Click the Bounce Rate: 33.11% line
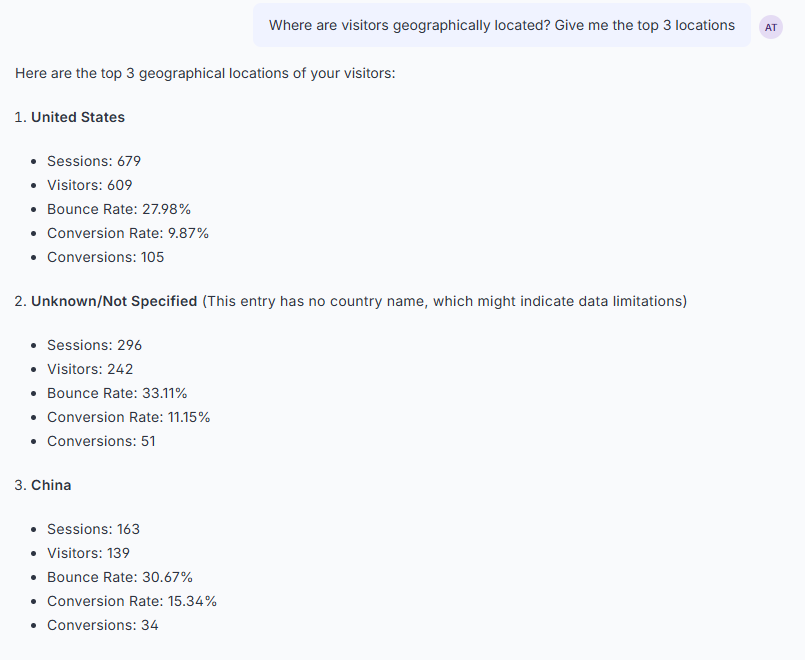Screen dimensions: 805x660 117,393
